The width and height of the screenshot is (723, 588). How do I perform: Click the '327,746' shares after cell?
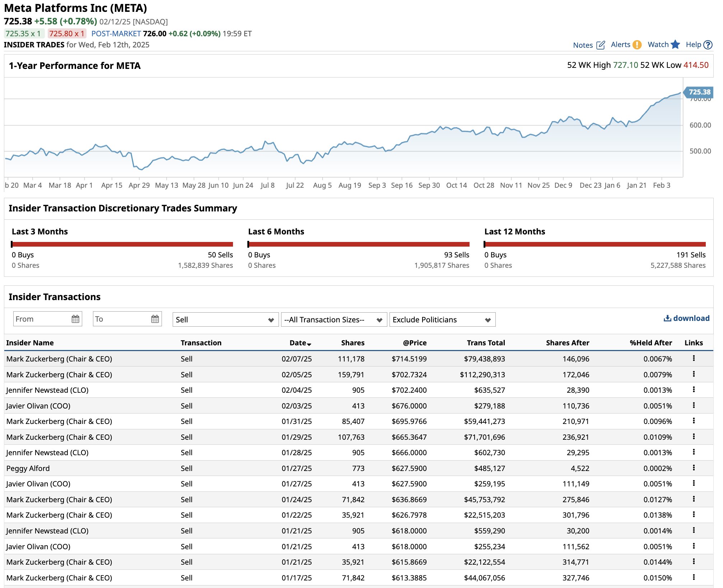[576, 578]
